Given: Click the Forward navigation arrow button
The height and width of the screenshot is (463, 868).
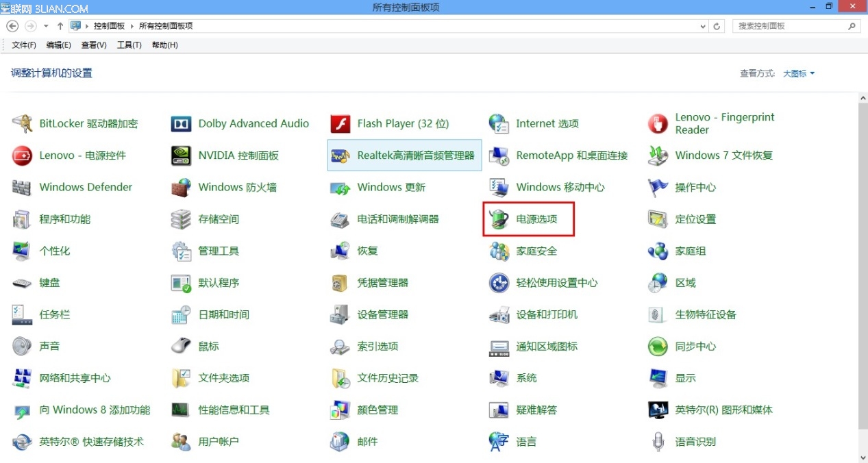Looking at the screenshot, I should [30, 26].
